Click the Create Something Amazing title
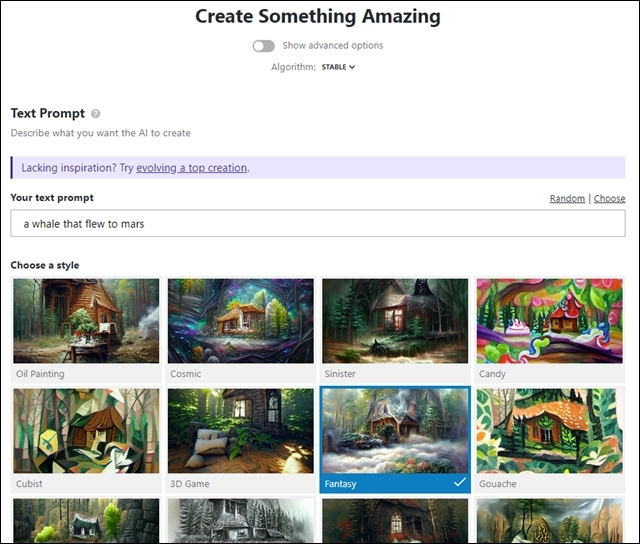 point(318,16)
